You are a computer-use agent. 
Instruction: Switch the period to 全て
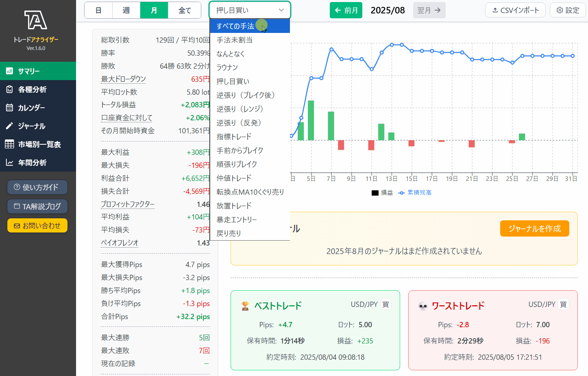click(184, 10)
